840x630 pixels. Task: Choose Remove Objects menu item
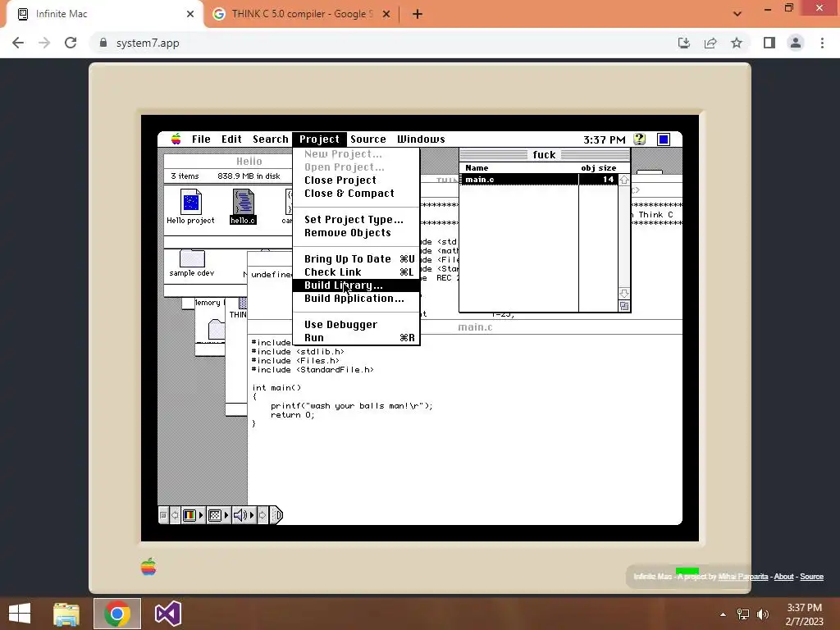[x=356, y=233]
